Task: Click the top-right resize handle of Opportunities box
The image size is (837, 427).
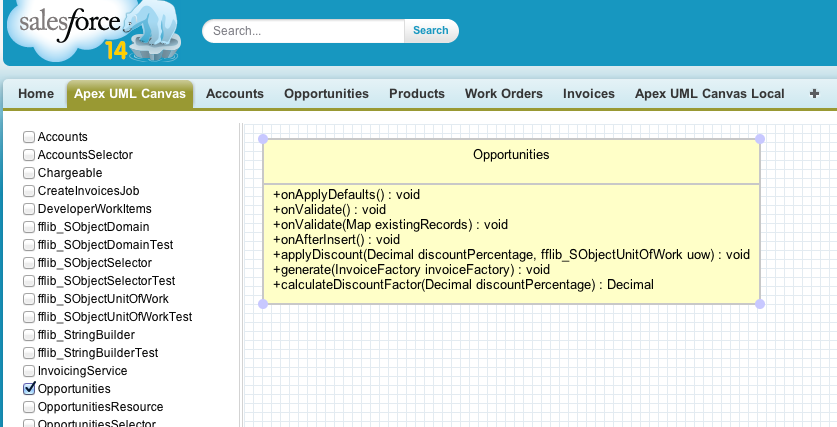Action: pyautogui.click(x=760, y=139)
